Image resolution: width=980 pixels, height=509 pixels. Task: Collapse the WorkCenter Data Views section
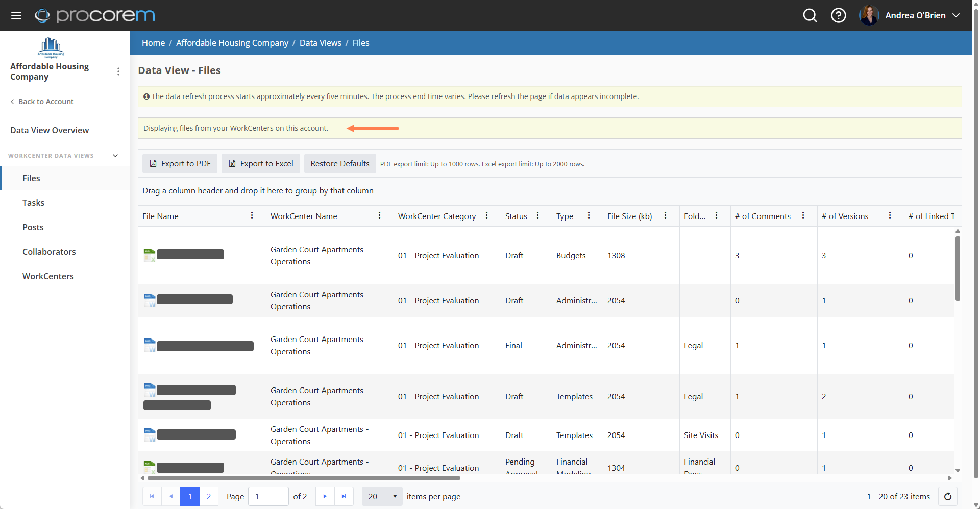(x=115, y=156)
